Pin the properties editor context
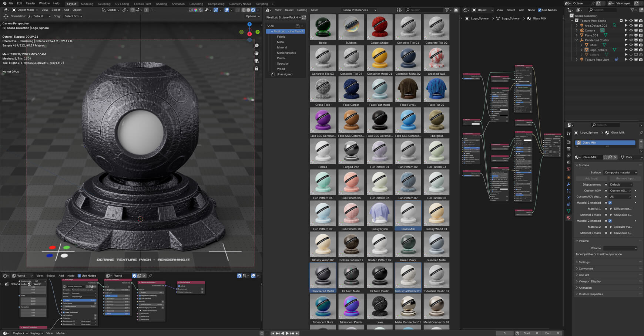 pyautogui.click(x=641, y=132)
